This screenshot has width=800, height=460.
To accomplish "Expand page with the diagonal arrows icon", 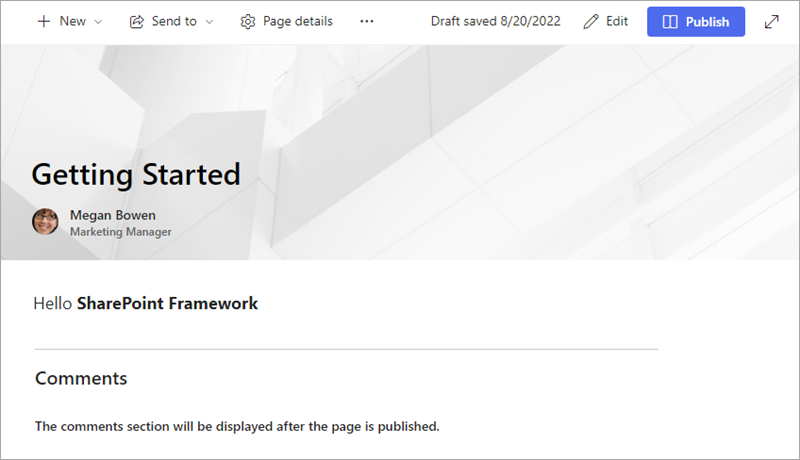I will [771, 21].
